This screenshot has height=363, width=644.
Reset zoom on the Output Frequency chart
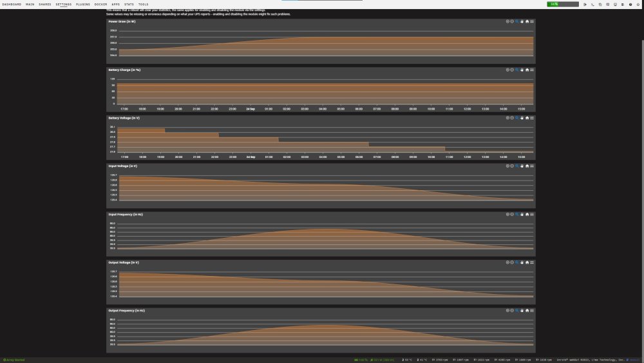click(527, 310)
